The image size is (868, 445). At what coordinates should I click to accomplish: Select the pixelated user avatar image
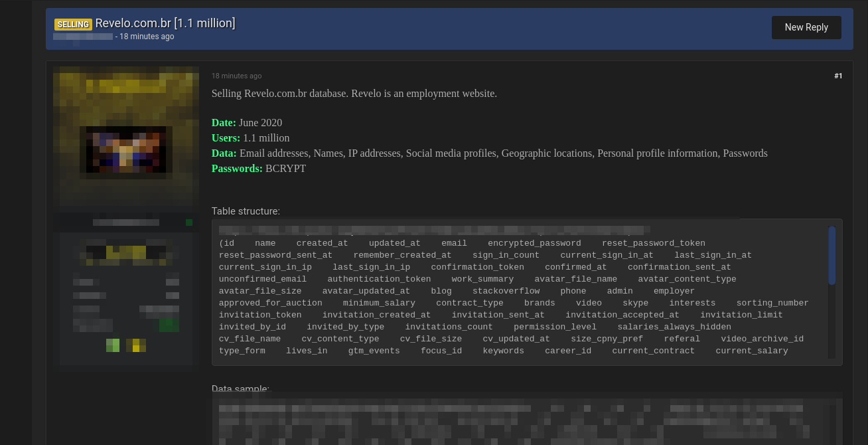click(x=126, y=136)
